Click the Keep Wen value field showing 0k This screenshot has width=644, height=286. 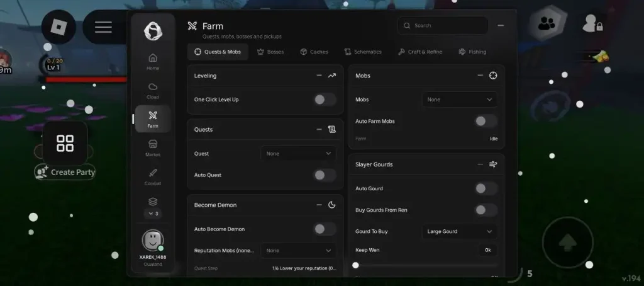point(488,250)
